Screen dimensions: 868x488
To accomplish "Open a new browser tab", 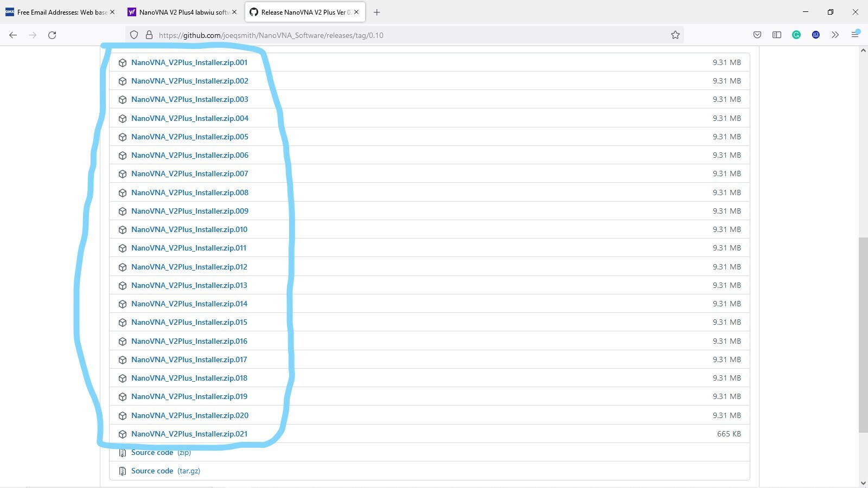I will click(x=377, y=12).
